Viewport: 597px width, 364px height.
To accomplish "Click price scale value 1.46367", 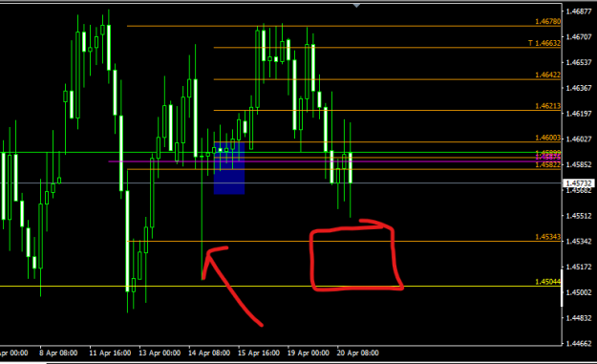I will pos(579,88).
